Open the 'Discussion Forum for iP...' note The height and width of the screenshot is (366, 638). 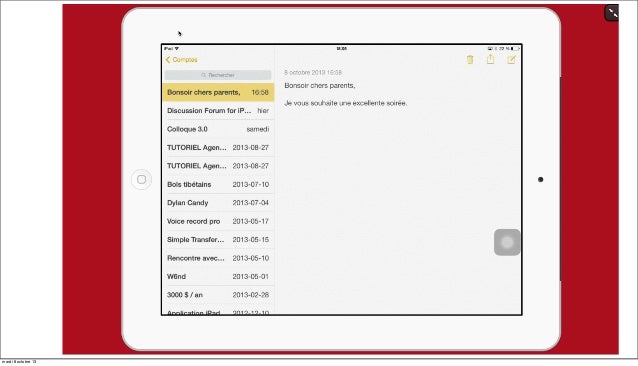coord(218,111)
